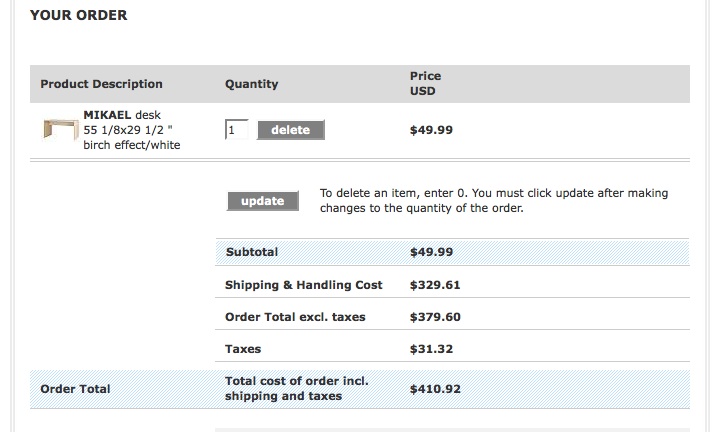Click the Taxes label
Image resolution: width=720 pixels, height=432 pixels.
pyautogui.click(x=243, y=349)
